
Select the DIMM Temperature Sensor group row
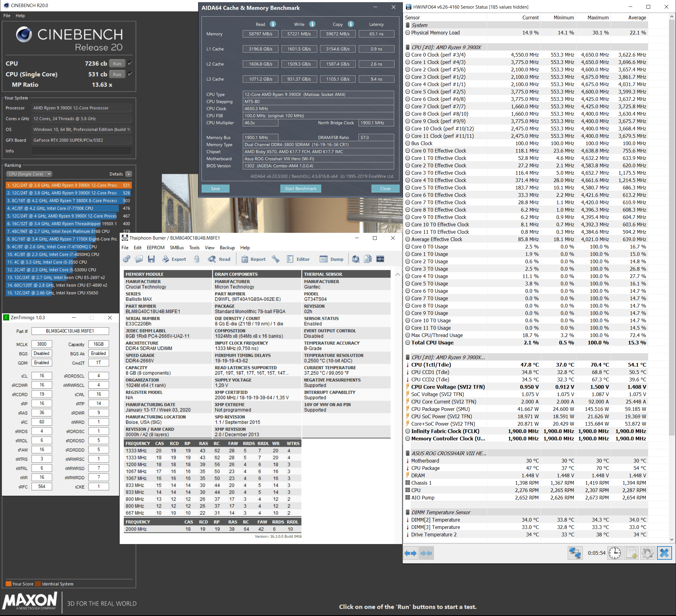(526, 512)
